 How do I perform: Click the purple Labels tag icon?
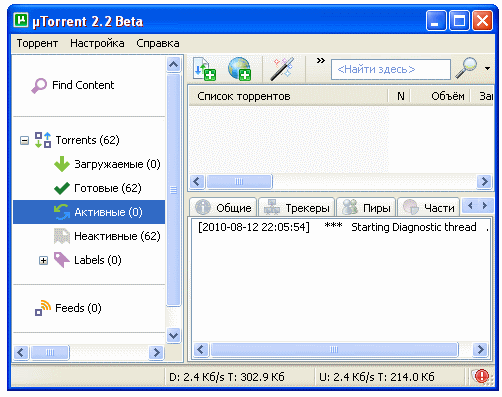coord(62,260)
